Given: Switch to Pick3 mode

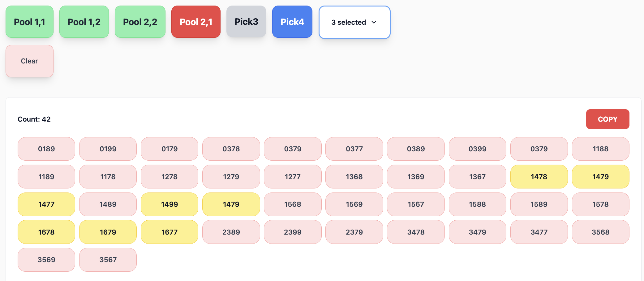Looking at the screenshot, I should 246,22.
